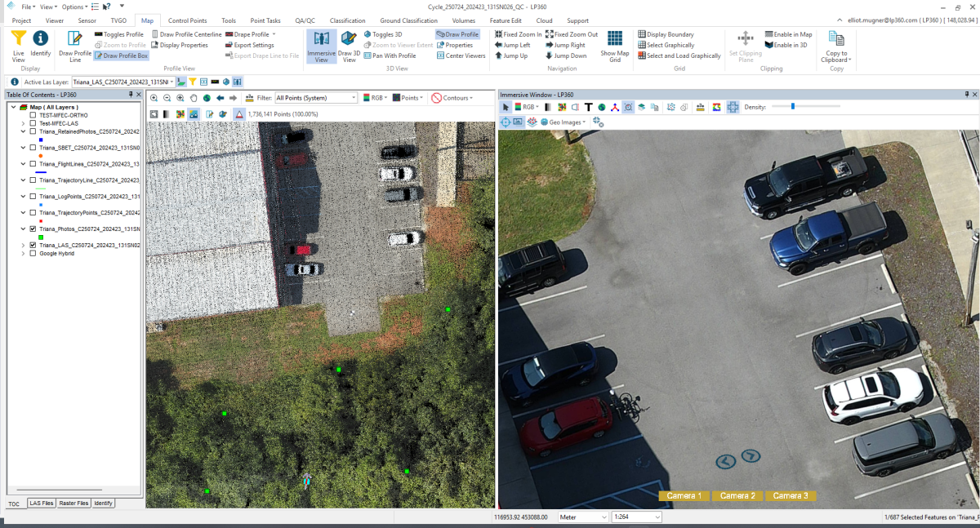Toggle visibility of Triana_Photos_C250724 layer

33,229
